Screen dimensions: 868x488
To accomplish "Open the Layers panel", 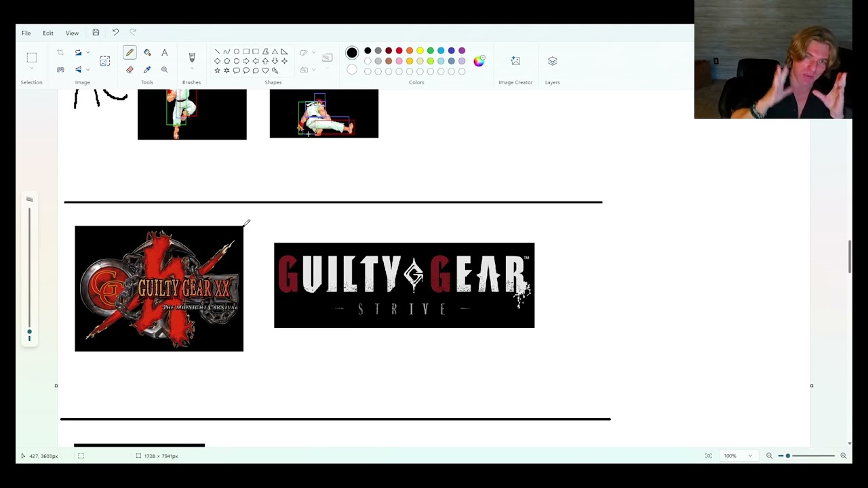I will pyautogui.click(x=553, y=61).
